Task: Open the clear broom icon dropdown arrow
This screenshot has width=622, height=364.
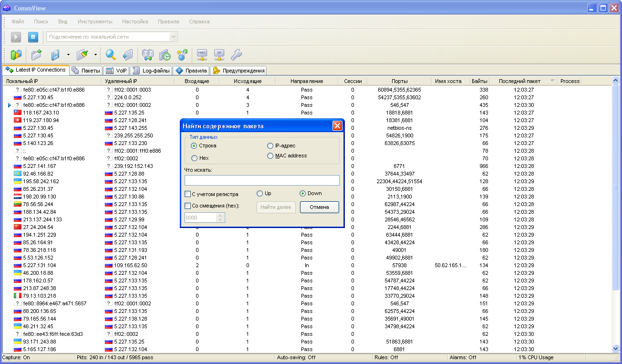Action: tap(95, 55)
